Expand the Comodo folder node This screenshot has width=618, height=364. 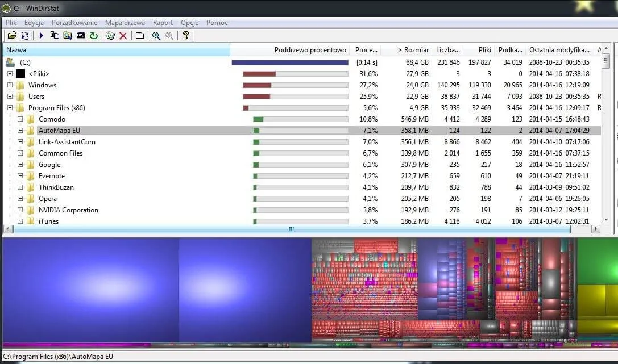20,119
